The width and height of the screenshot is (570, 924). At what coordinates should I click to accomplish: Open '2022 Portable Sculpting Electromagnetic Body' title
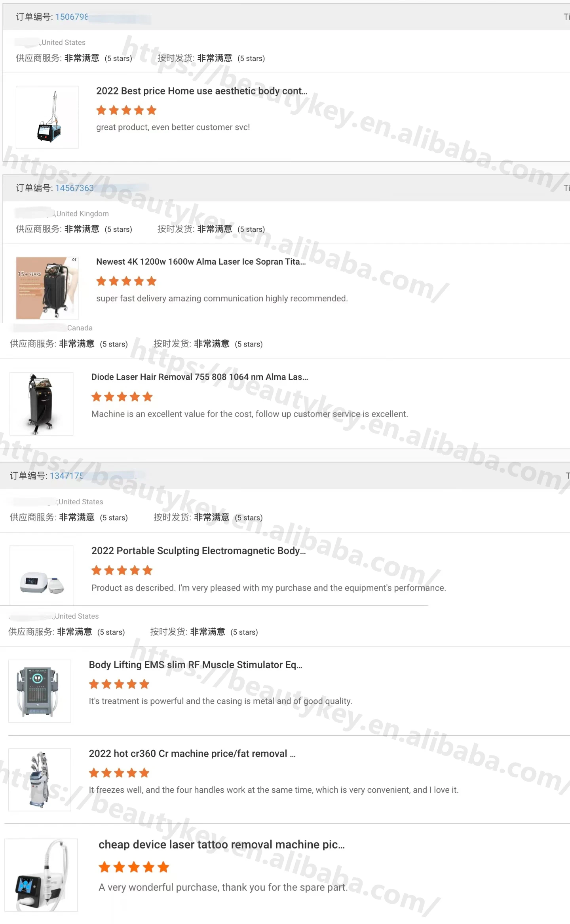click(x=198, y=551)
